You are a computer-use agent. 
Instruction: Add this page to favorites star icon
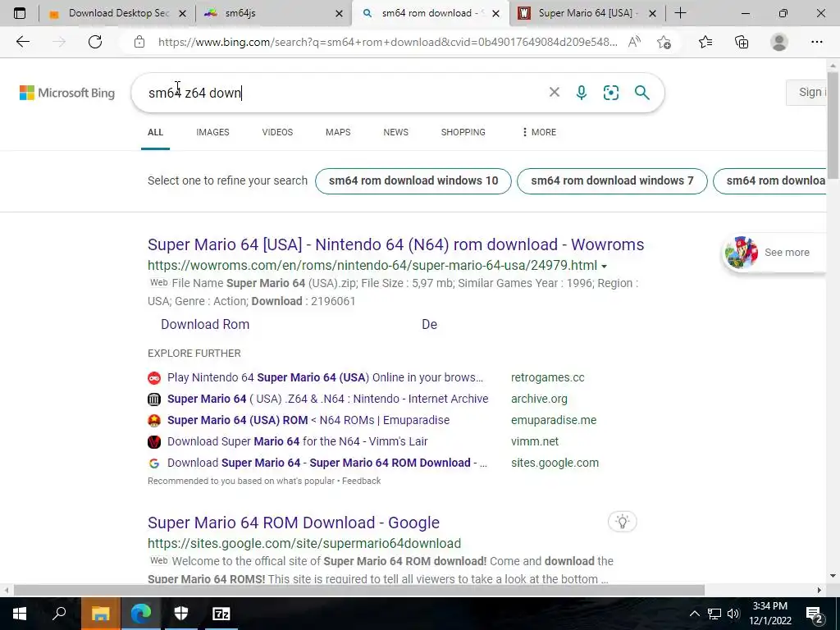tap(664, 42)
